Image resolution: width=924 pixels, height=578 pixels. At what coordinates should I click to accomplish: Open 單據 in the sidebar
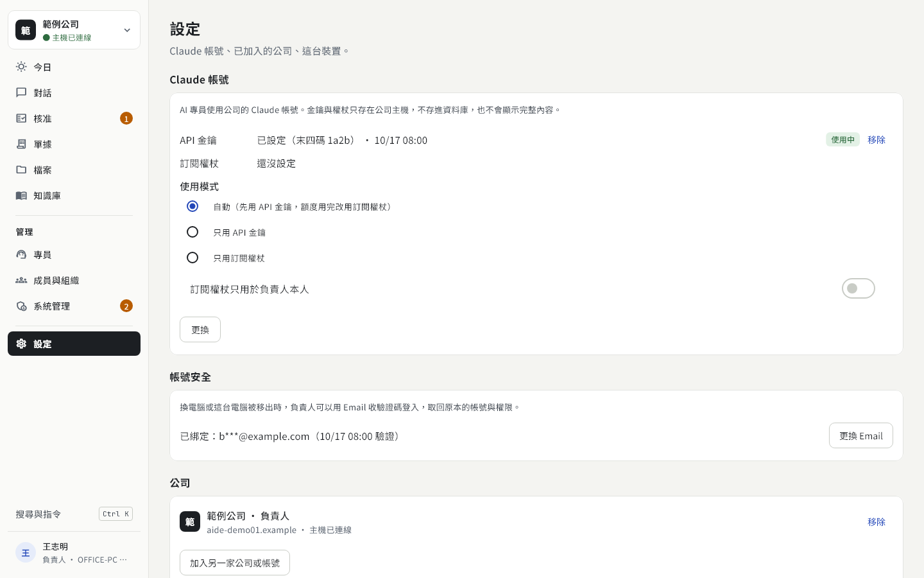[74, 144]
